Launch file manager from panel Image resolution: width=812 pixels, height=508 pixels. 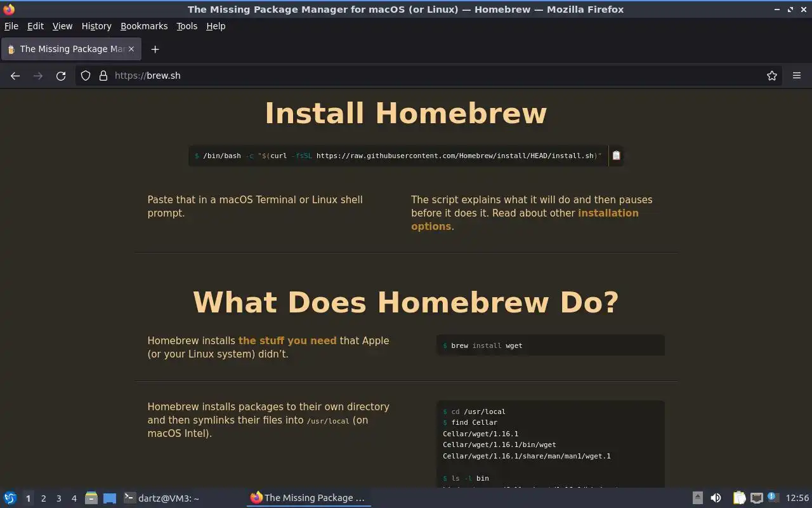pyautogui.click(x=91, y=498)
